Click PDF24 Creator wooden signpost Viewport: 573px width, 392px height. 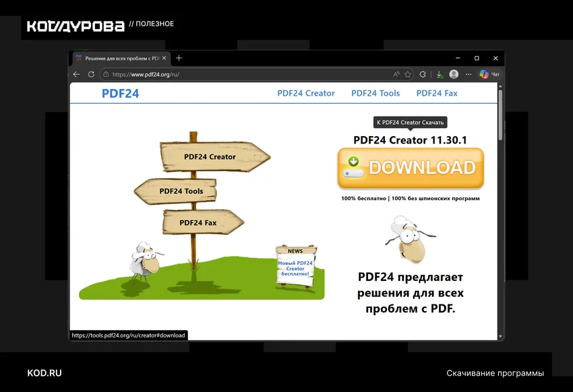[x=215, y=156]
